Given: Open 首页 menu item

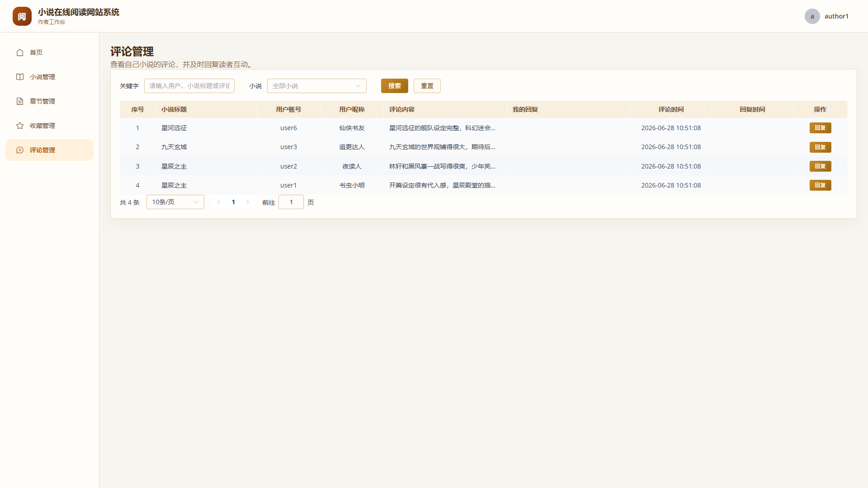Looking at the screenshot, I should 49,52.
